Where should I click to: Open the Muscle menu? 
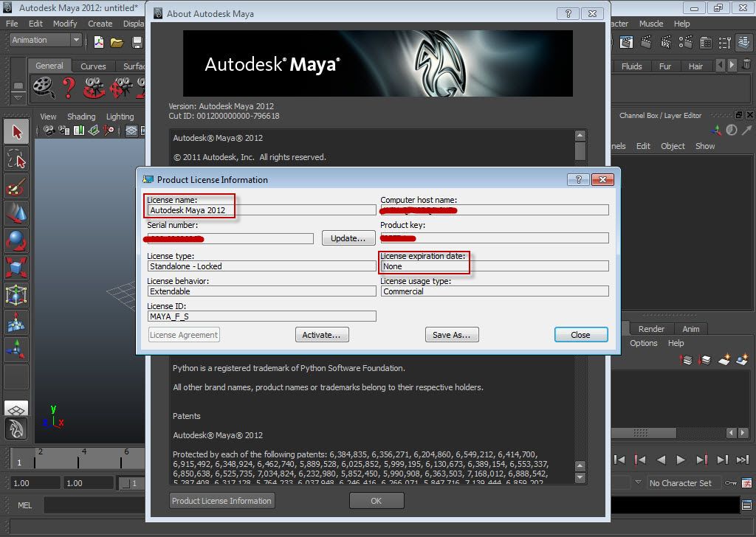coord(651,23)
